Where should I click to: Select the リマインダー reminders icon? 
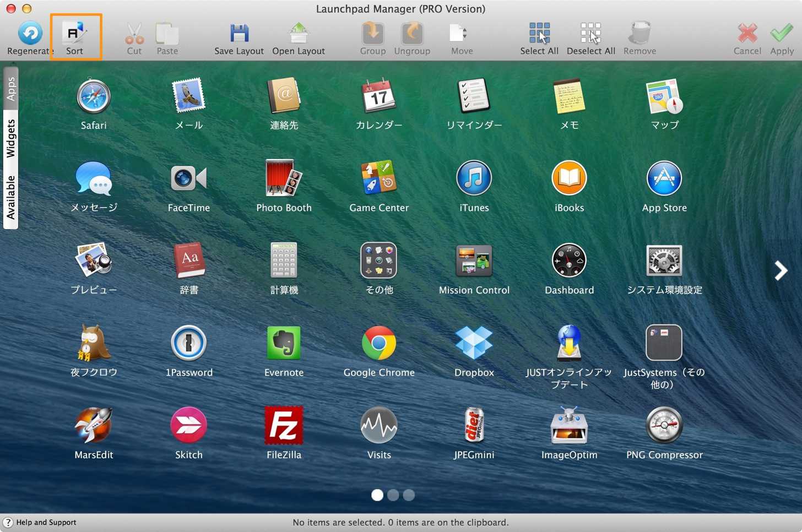pos(474,96)
